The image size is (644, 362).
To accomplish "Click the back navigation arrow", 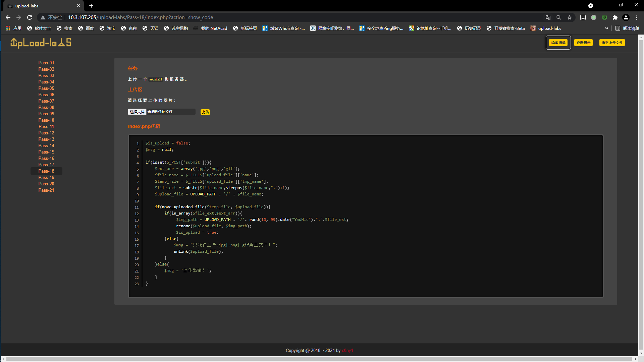I will 8,17.
